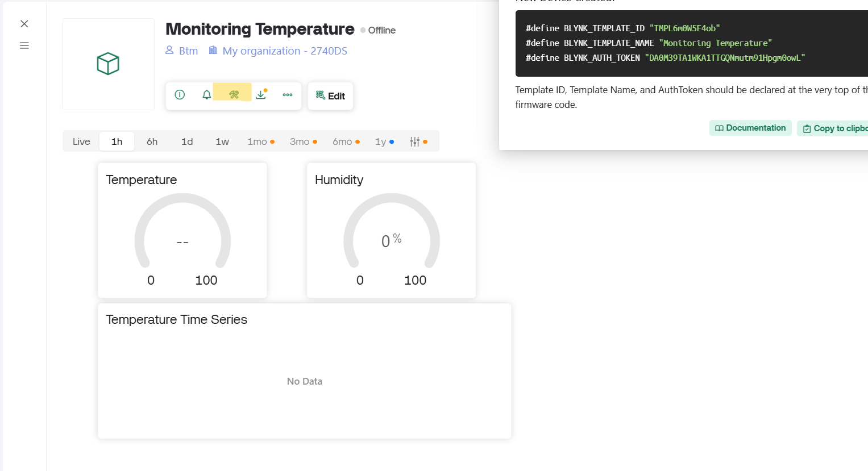Click the download data icon
The height and width of the screenshot is (471, 868).
[x=261, y=95]
